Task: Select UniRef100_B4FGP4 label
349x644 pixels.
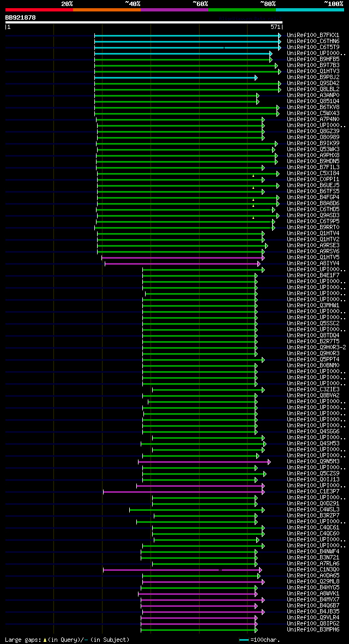Action: 313,198
